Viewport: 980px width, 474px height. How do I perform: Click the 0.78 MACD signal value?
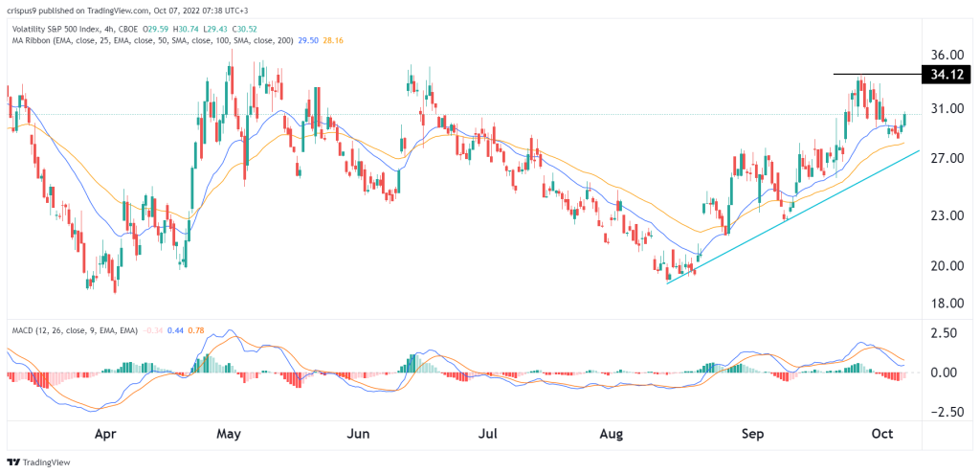pos(195,330)
